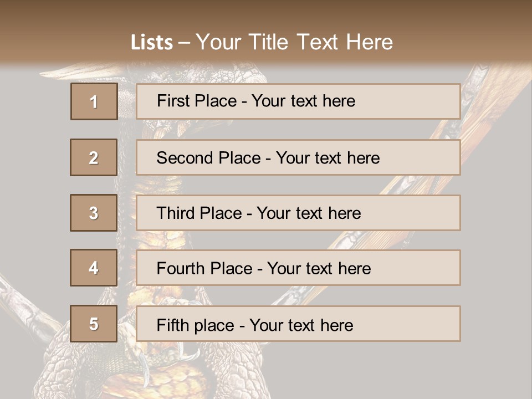Click the Your Title Text Here heading

coord(294,42)
